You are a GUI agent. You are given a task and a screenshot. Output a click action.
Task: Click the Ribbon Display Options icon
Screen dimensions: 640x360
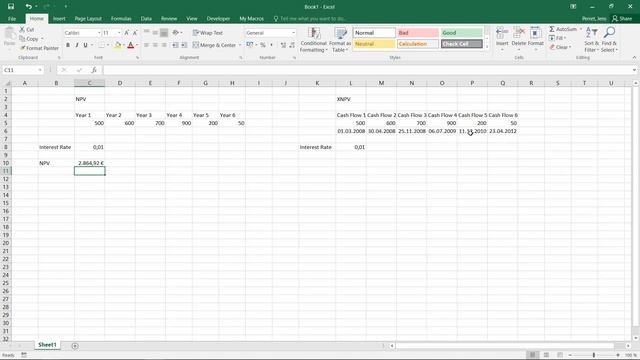573,7
